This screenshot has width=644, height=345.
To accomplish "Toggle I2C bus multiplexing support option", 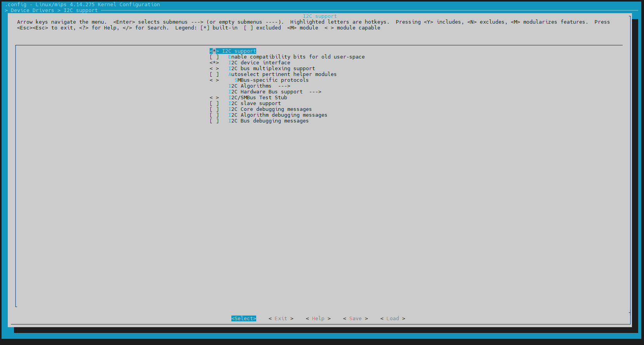I will [x=271, y=69].
